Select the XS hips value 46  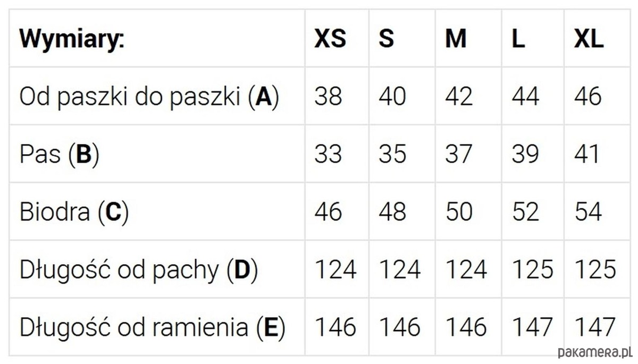tap(328, 211)
